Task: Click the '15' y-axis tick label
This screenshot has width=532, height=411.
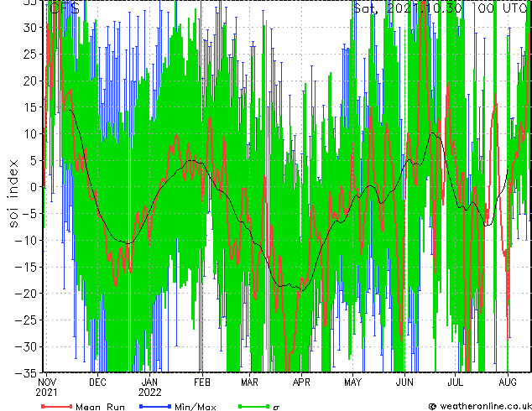Action: click(30, 107)
